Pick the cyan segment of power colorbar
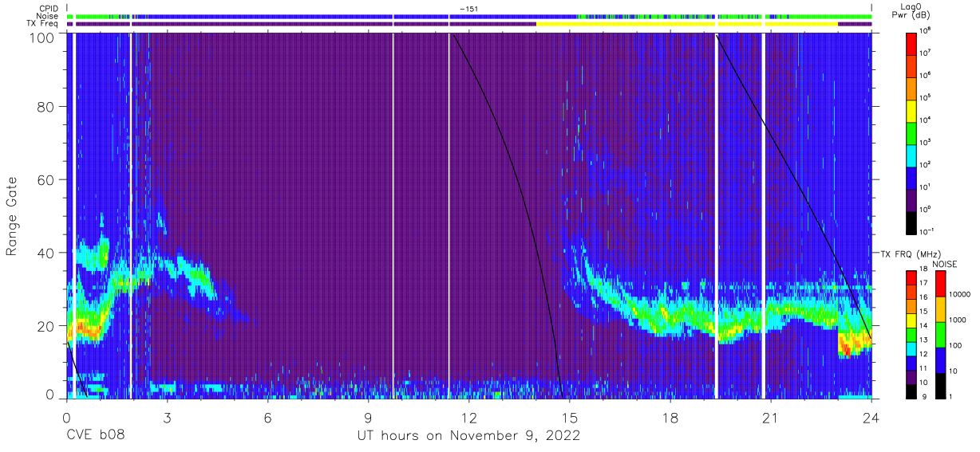Viewport: 980px width, 452px height. click(x=912, y=155)
